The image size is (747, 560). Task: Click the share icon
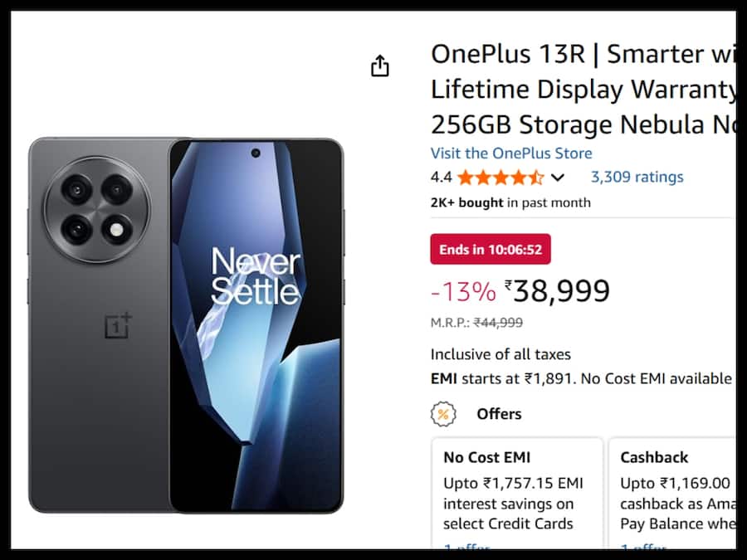click(380, 66)
